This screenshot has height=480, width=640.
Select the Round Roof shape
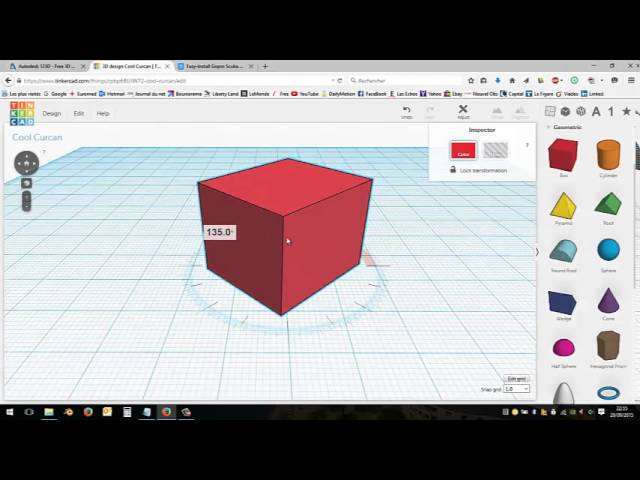coord(563,251)
